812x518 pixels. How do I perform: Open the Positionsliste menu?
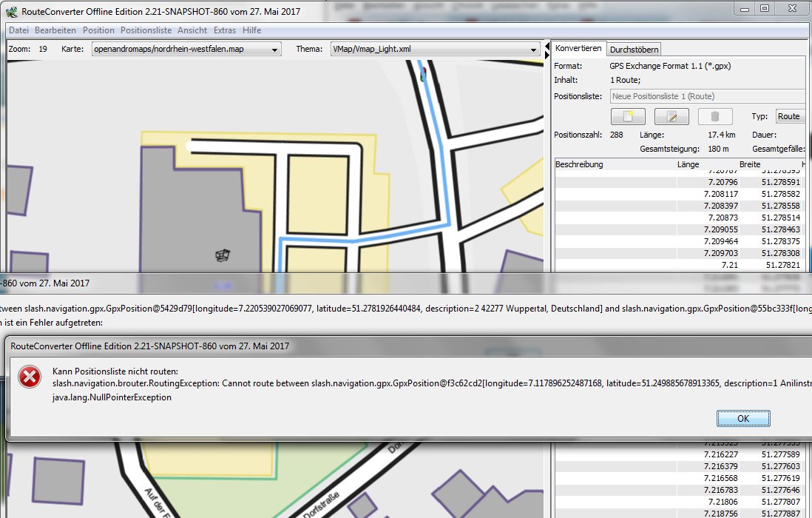[146, 30]
